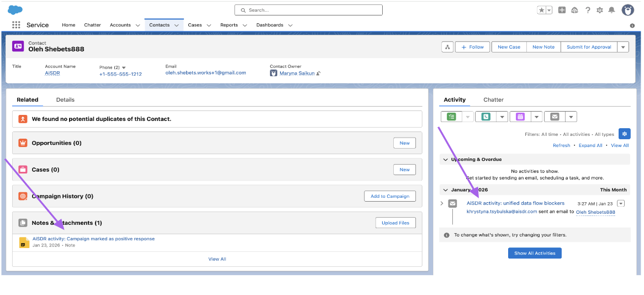Follow this contact
644x295 pixels.
point(473,48)
